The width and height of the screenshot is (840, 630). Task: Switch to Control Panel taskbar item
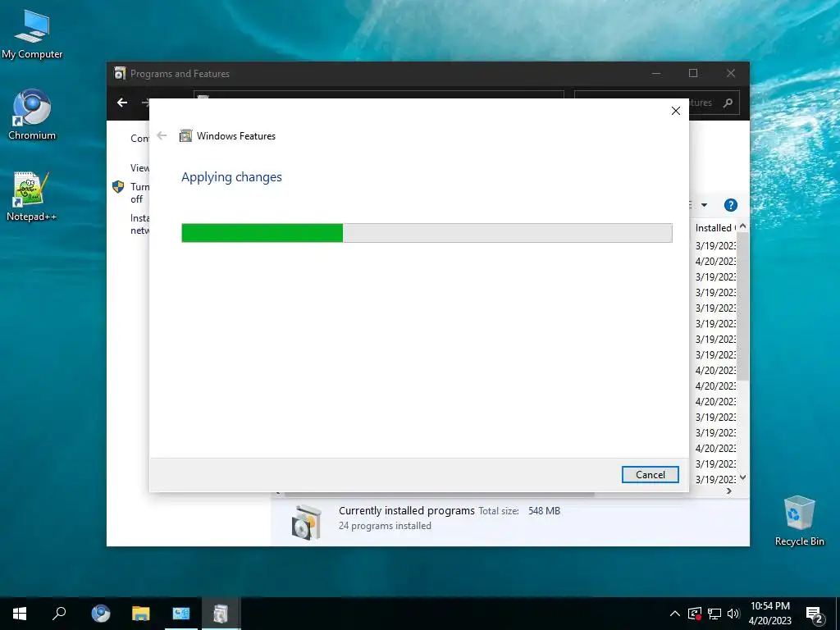181,614
